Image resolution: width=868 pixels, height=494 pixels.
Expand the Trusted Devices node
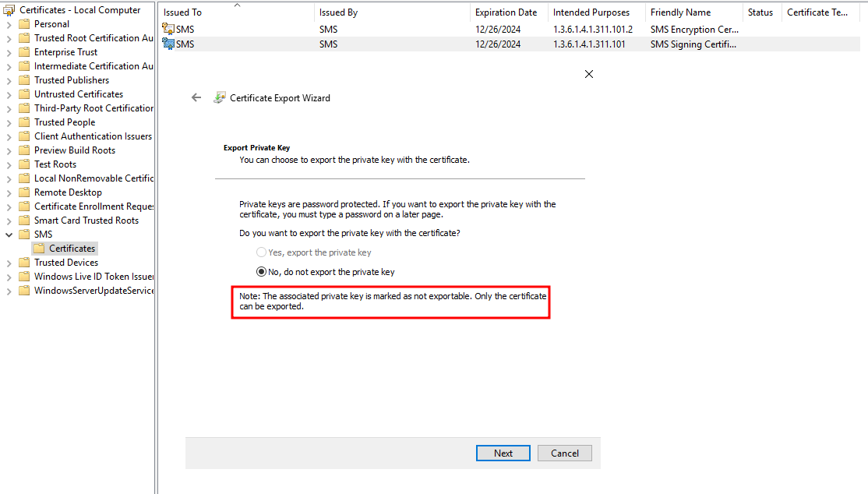(x=9, y=263)
